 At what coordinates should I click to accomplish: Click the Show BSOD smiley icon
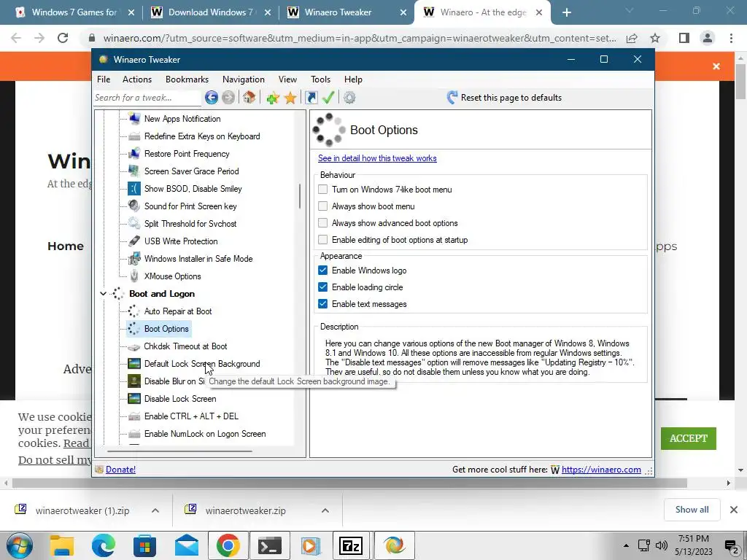(134, 189)
